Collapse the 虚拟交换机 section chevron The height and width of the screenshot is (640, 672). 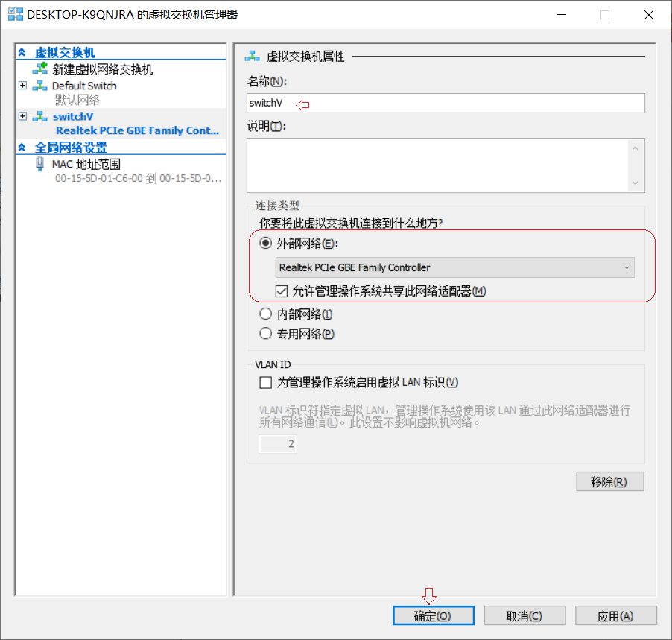coord(22,52)
